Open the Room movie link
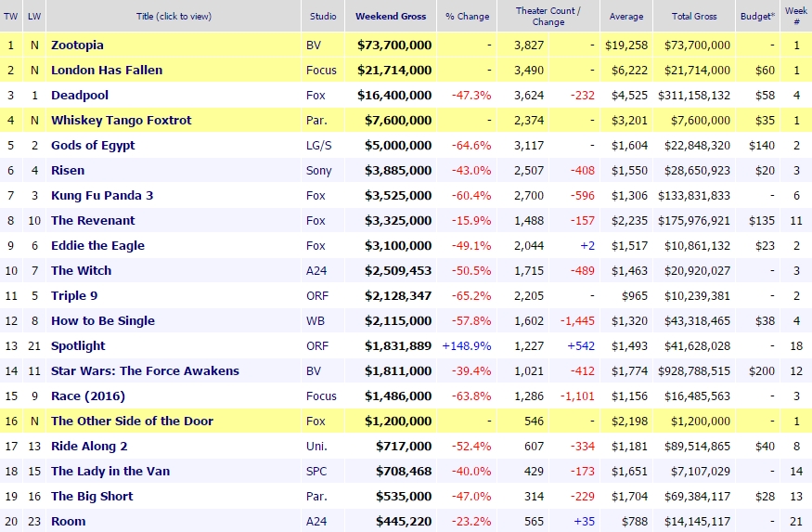This screenshot has width=812, height=532. (69, 521)
